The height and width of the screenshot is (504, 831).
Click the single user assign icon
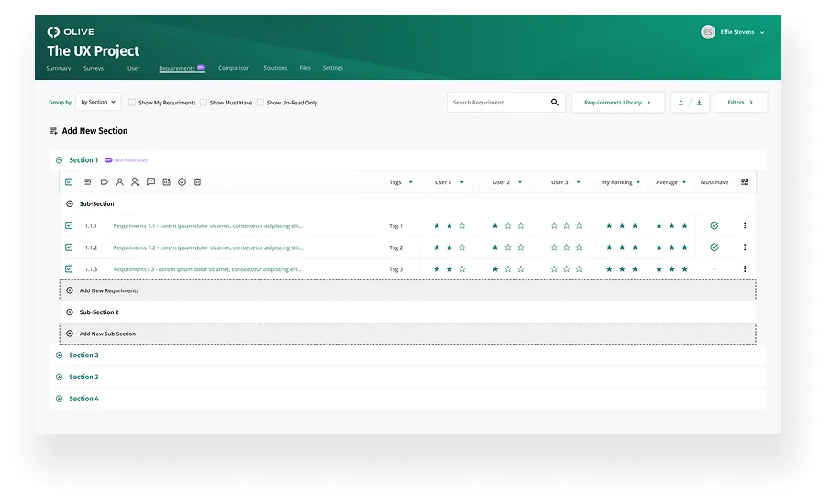[x=120, y=182]
